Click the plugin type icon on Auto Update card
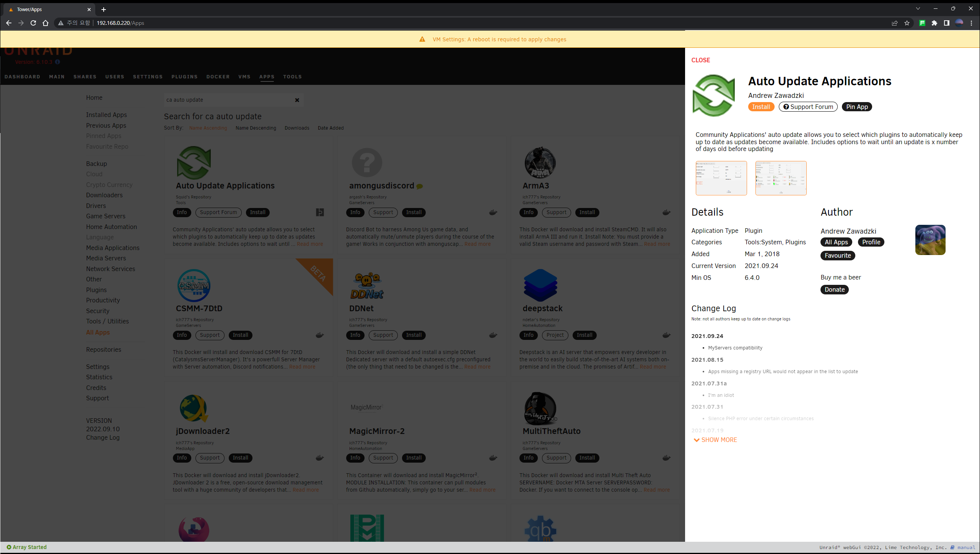Image resolution: width=980 pixels, height=554 pixels. (320, 212)
